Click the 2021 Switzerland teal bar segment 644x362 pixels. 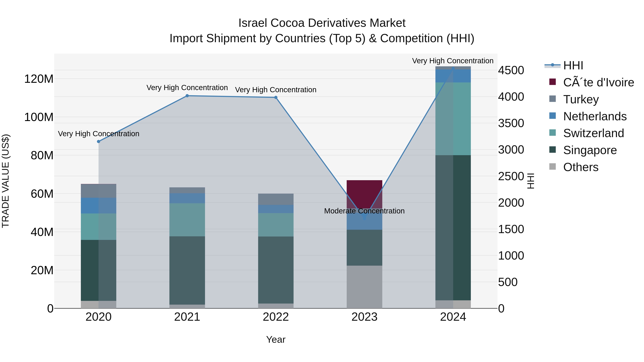(x=187, y=220)
